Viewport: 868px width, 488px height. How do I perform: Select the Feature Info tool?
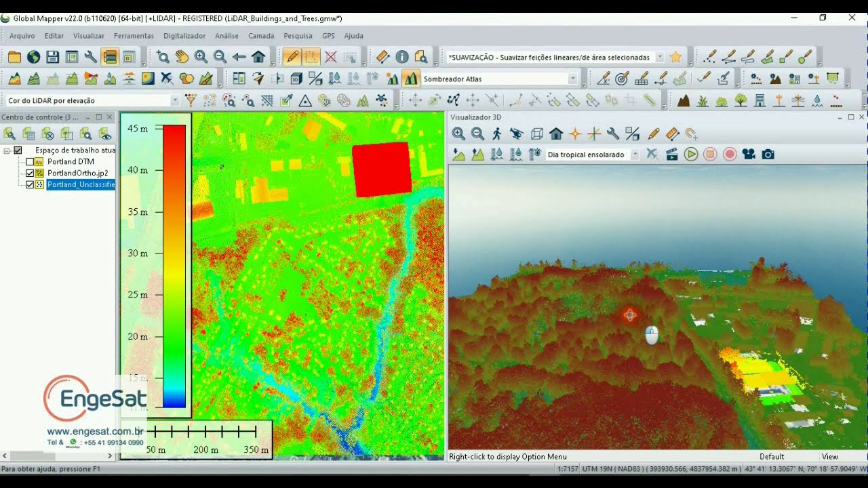[x=402, y=57]
